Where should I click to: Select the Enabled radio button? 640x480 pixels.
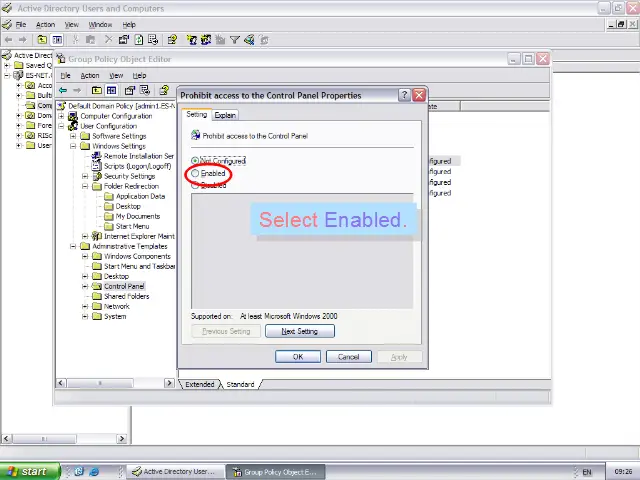click(x=195, y=173)
